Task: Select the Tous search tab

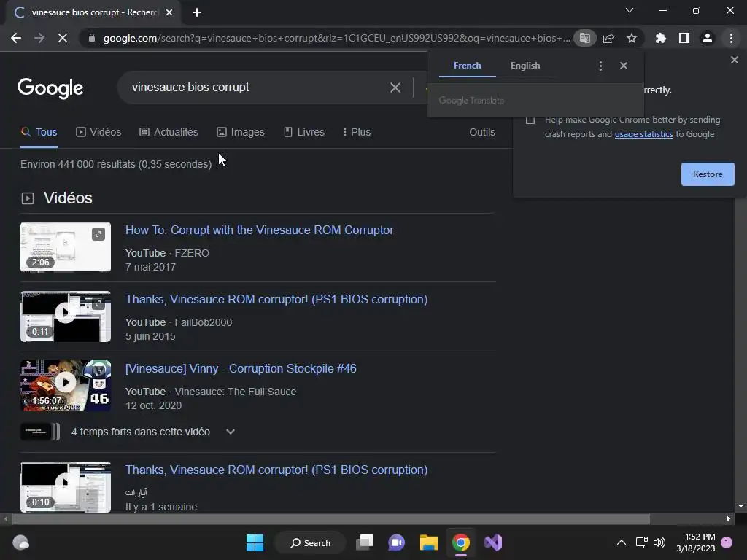Action: click(39, 133)
